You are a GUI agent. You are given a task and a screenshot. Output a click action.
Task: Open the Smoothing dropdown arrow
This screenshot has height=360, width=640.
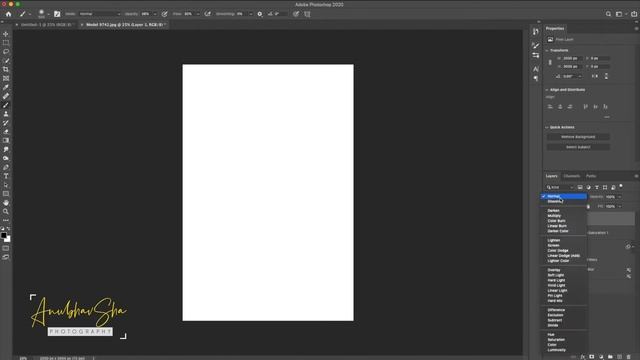250,14
